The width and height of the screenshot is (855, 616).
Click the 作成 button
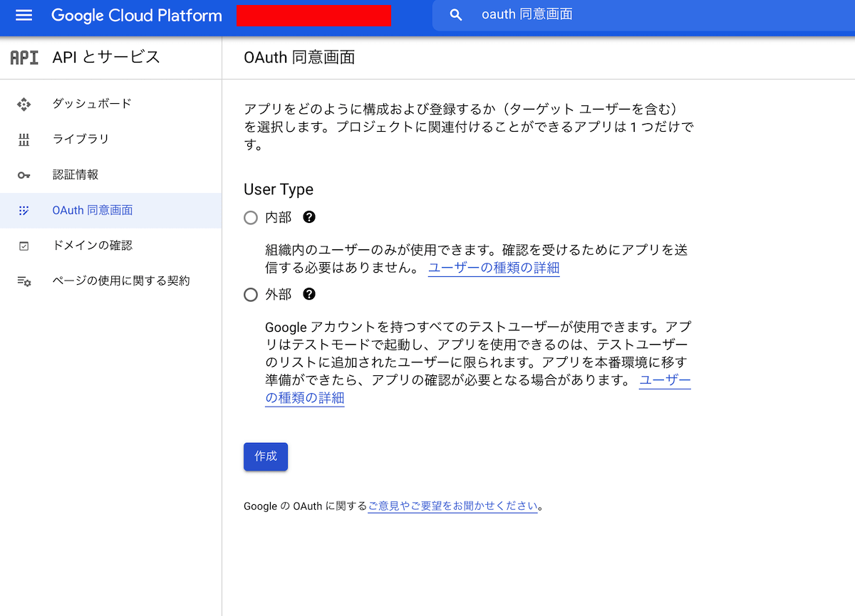point(266,456)
